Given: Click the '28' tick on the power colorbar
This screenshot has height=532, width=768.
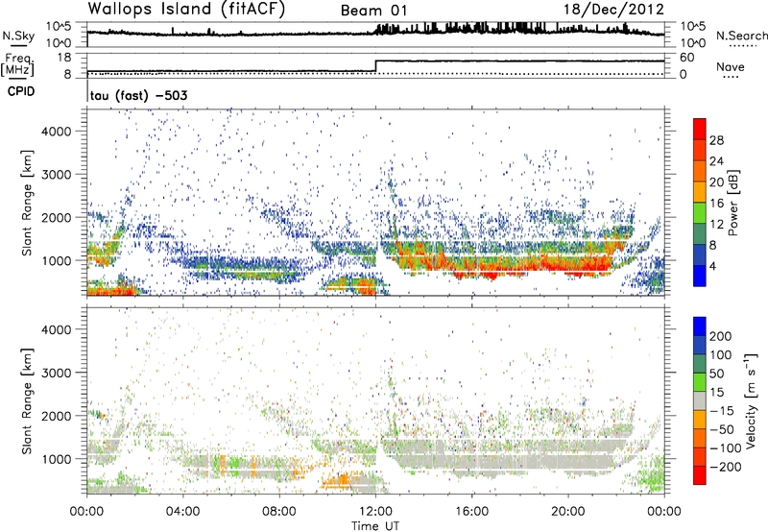Looking at the screenshot, I should click(x=716, y=140).
